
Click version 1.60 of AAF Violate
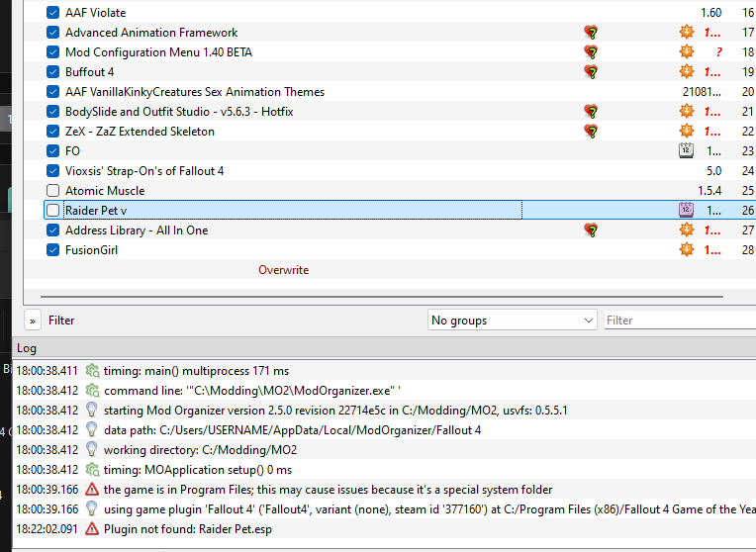[x=711, y=13]
